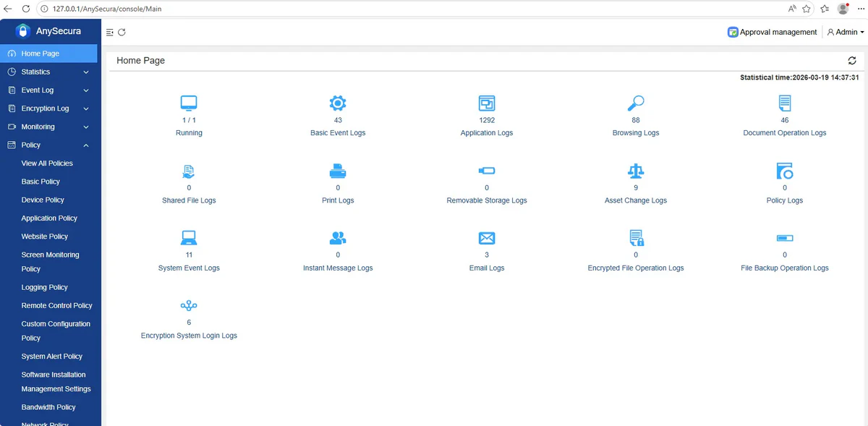Open the Admin user dropdown
The width and height of the screenshot is (868, 426).
(x=845, y=32)
